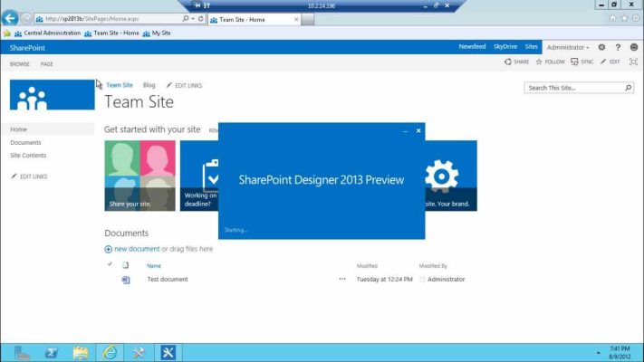Toggle the presence checkbox beside Administrator
Image resolution: width=644 pixels, height=362 pixels.
coord(422,280)
